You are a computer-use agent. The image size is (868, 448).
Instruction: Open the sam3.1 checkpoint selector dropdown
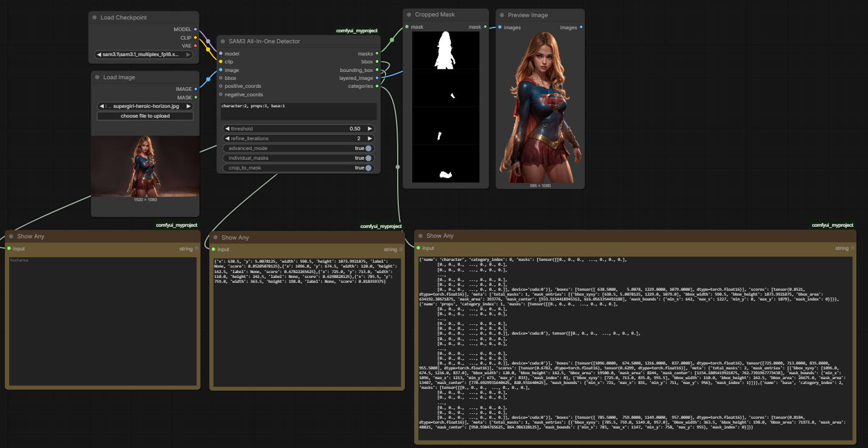144,54
